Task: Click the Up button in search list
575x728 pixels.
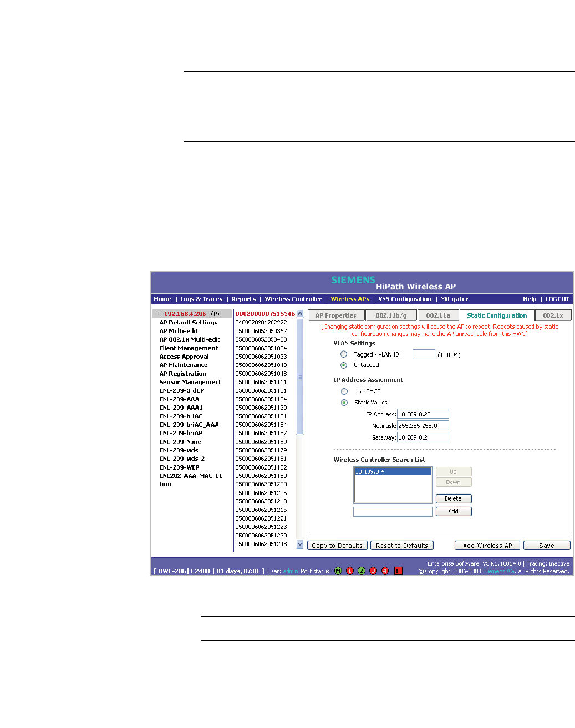Action: pos(453,472)
